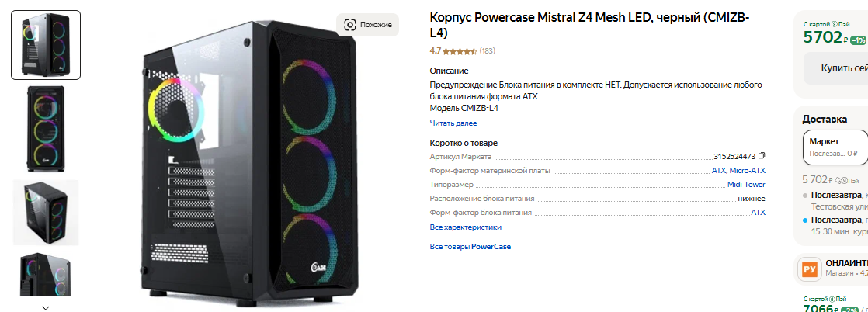Viewport: 868px width, 312px height.
Task: Click the green −1% discount badge
Action: (858, 40)
